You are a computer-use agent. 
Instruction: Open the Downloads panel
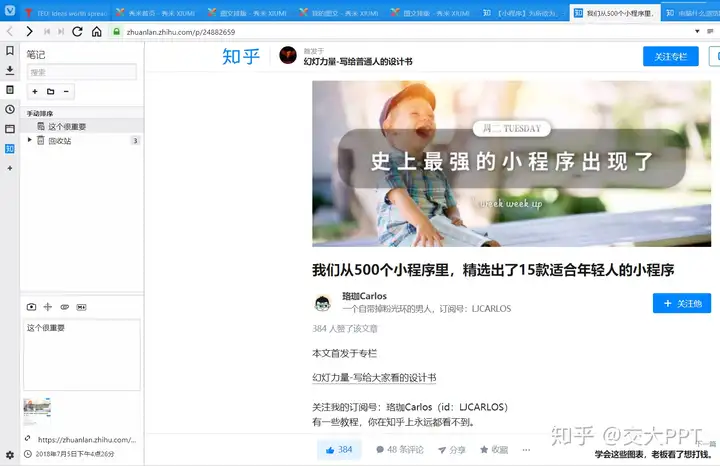click(10, 70)
